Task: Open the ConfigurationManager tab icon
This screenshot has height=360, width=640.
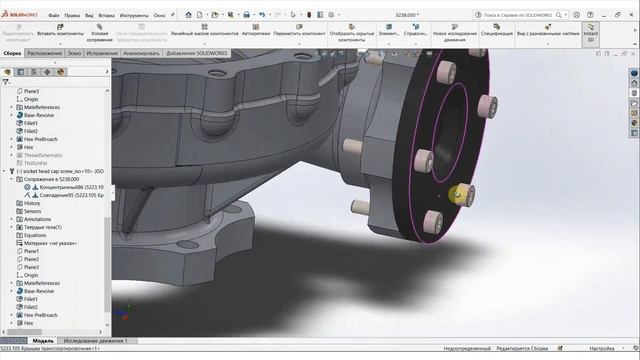Action: 34,72
